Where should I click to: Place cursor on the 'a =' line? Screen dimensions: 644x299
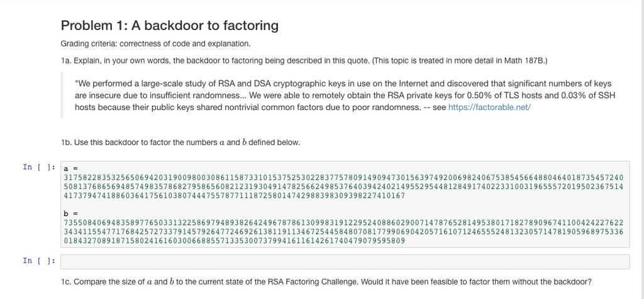pyautogui.click(x=70, y=168)
